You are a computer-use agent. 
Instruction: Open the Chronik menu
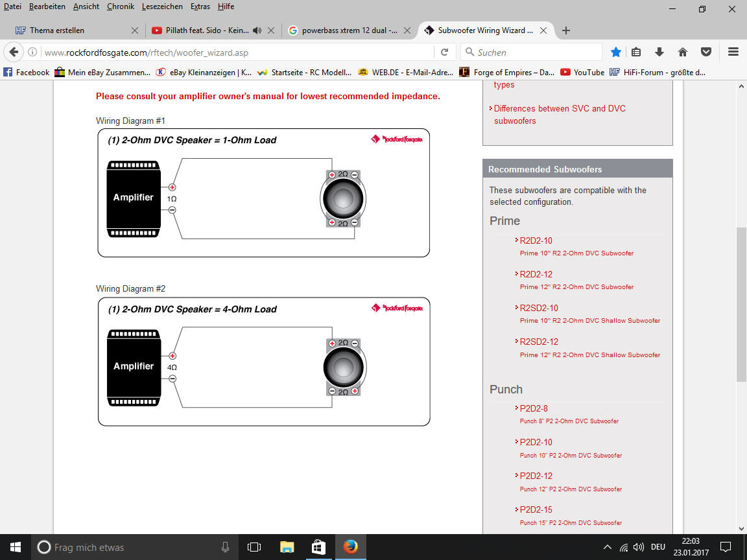click(121, 6)
